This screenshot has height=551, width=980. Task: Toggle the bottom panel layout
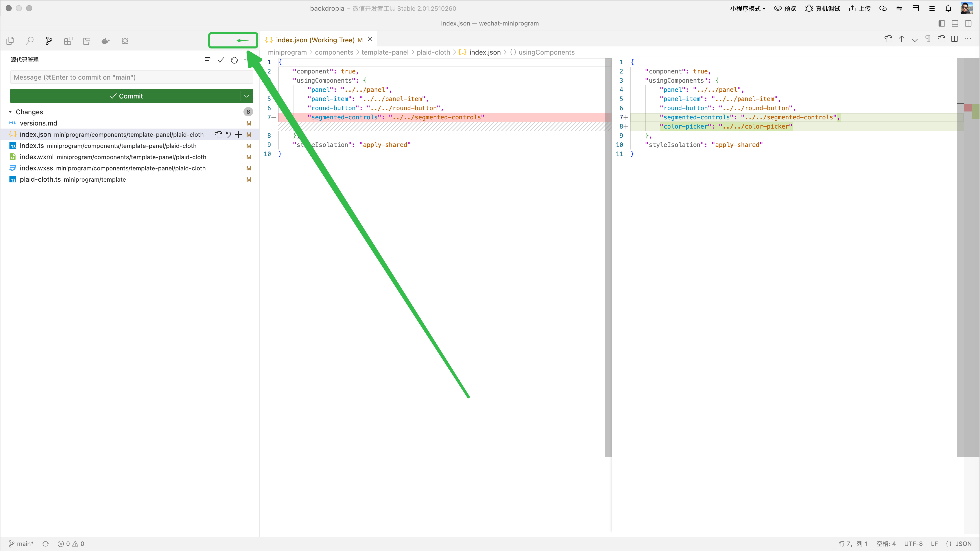pyautogui.click(x=955, y=23)
